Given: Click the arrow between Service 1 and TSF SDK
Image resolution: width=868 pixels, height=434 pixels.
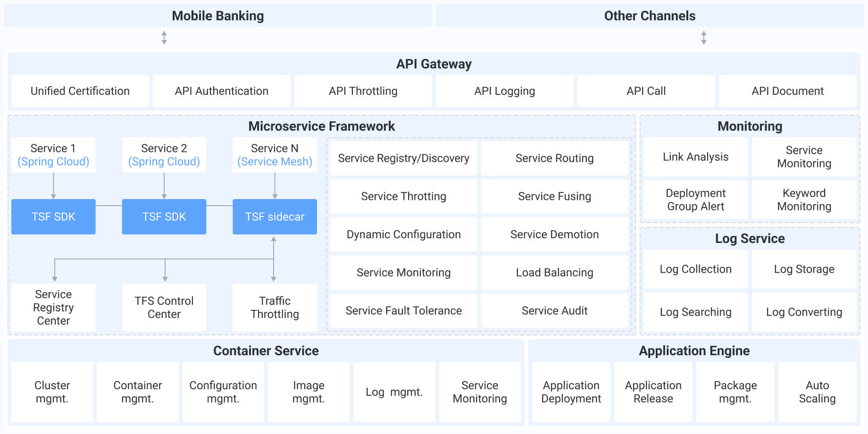Looking at the screenshot, I should tap(53, 189).
